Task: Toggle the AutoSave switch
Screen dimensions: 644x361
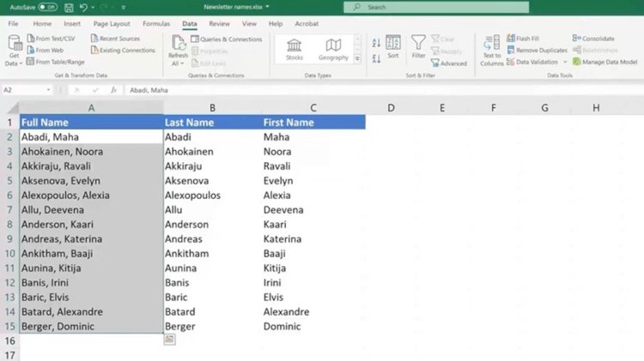Action: [x=47, y=7]
